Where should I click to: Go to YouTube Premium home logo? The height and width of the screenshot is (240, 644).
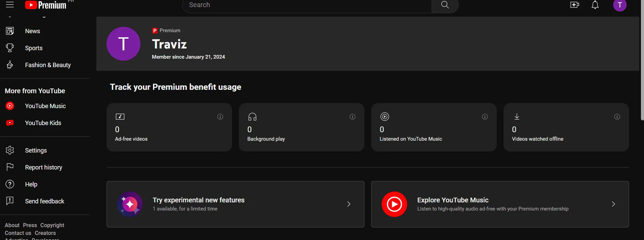[45, 5]
